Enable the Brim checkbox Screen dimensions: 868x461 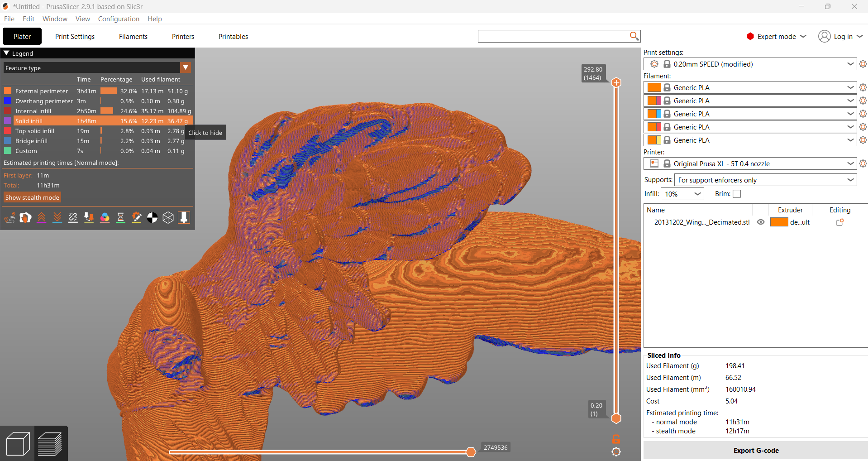(x=737, y=194)
